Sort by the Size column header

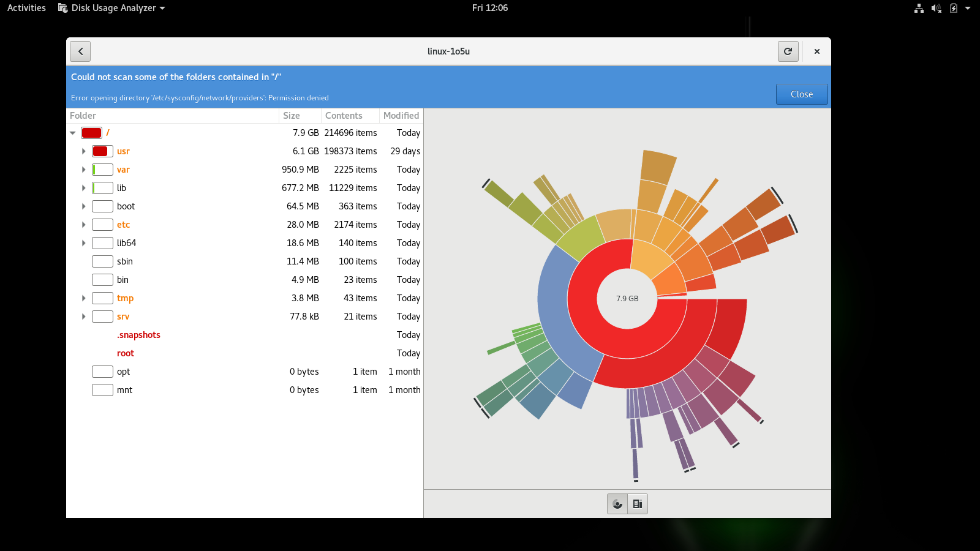(x=292, y=116)
